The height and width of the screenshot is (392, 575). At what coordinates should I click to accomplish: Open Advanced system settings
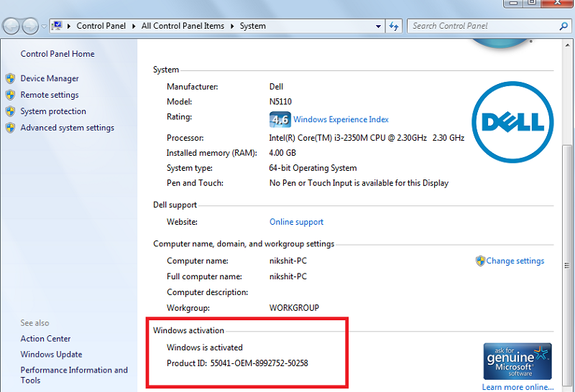point(67,128)
